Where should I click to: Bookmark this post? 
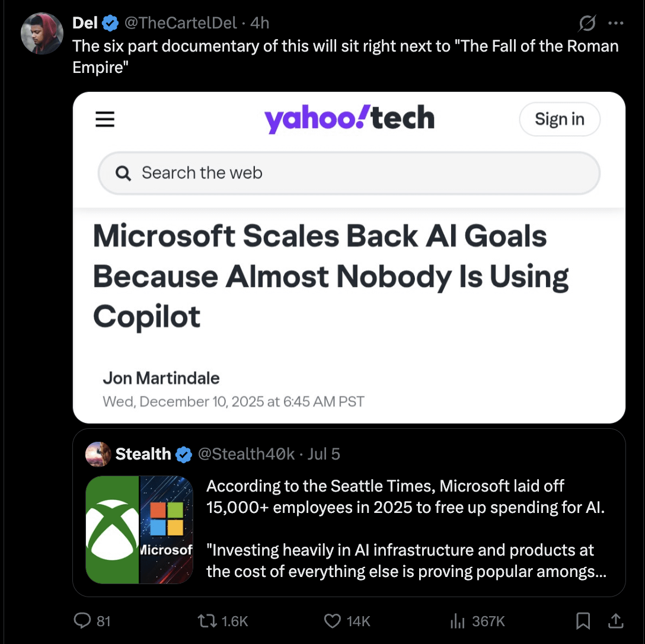(x=583, y=621)
